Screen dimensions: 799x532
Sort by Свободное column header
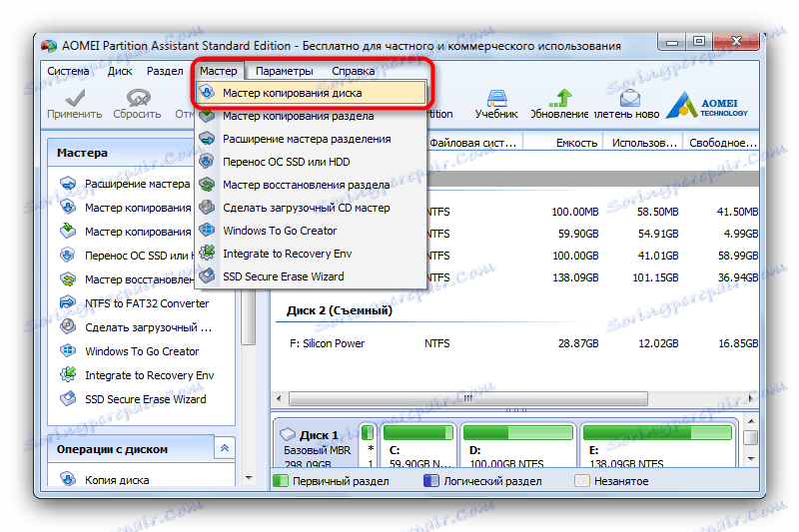tap(721, 143)
